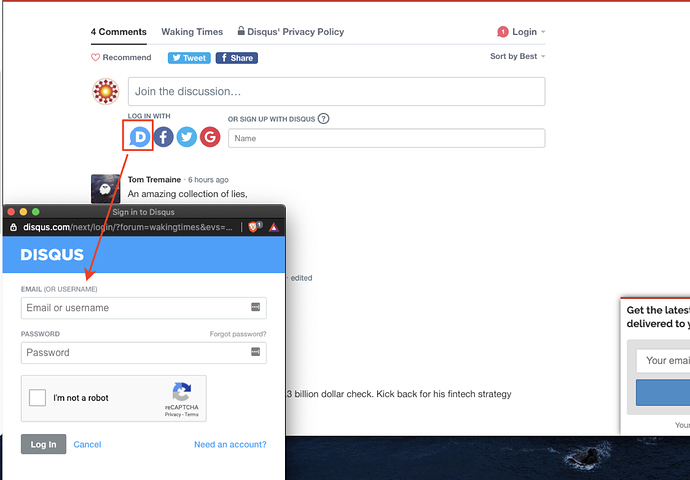Click the blue newsletter submit button
Viewport: 690px width, 480px height.
coord(663,392)
